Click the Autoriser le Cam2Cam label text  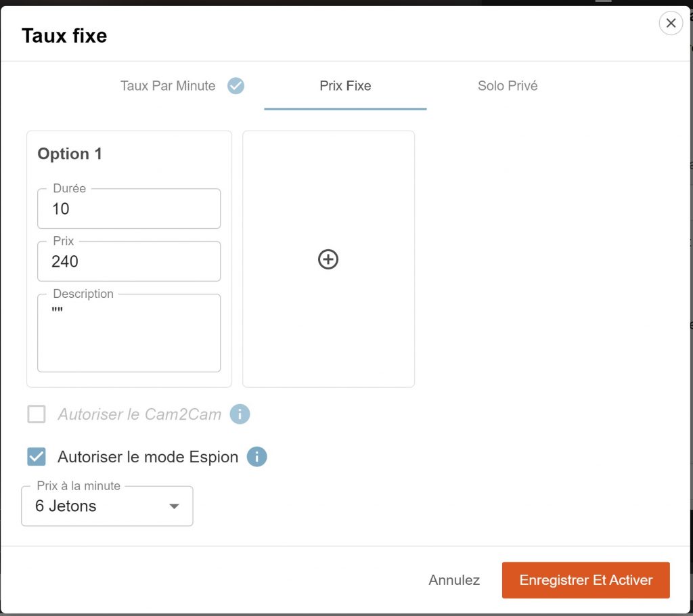tap(139, 414)
